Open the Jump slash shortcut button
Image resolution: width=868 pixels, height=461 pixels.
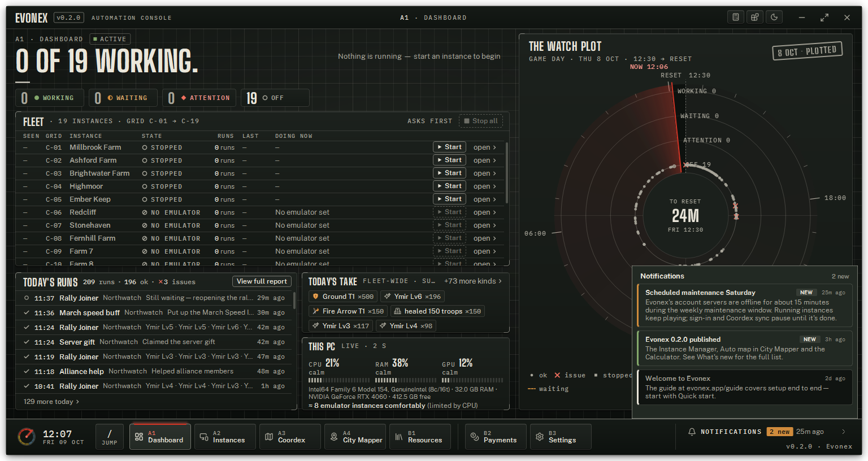[x=110, y=437]
